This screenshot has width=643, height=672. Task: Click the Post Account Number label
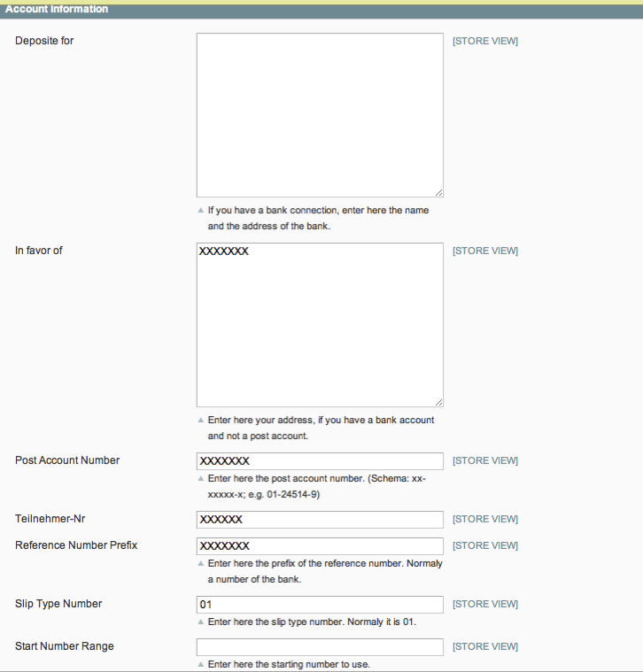[x=67, y=460]
